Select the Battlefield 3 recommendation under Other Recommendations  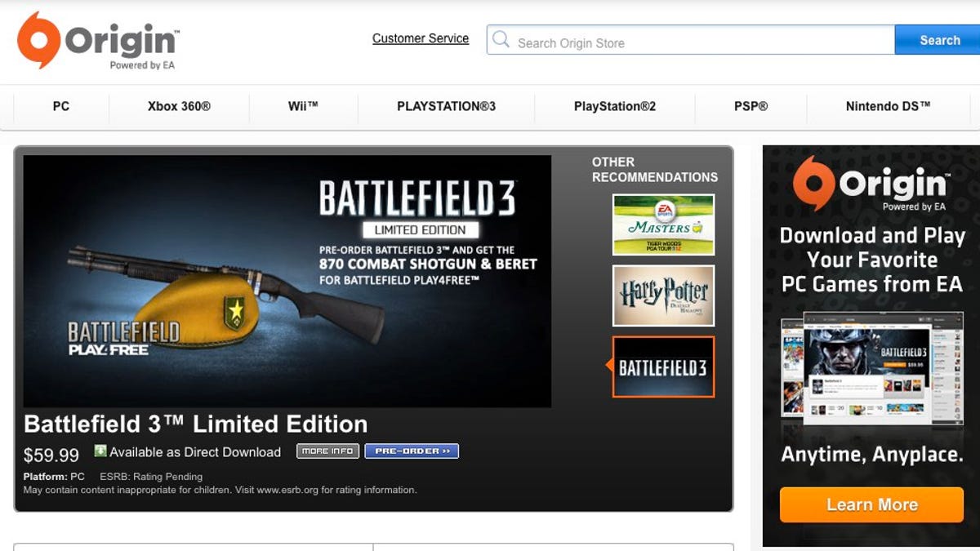pyautogui.click(x=662, y=367)
